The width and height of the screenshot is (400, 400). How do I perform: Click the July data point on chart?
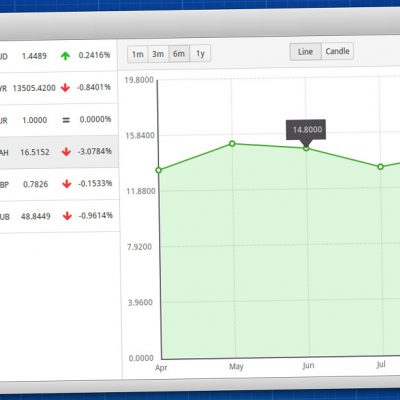(x=380, y=167)
